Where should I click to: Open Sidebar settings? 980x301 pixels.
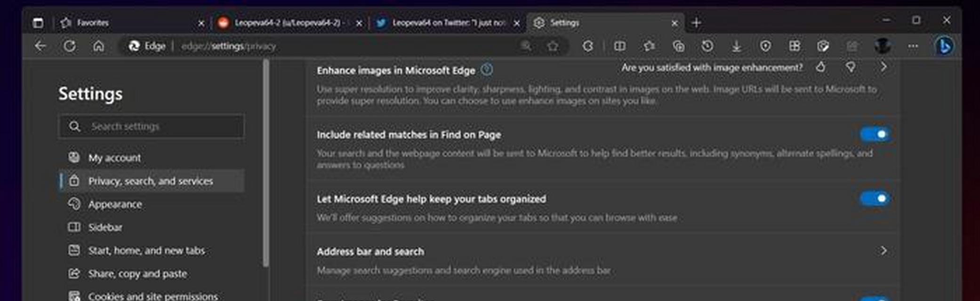click(x=152, y=227)
